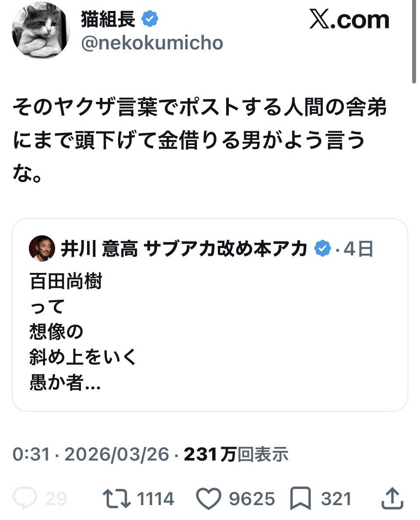This screenshot has height=520, width=420.
Task: Tap verified badge in quoted post
Action: coord(323,249)
